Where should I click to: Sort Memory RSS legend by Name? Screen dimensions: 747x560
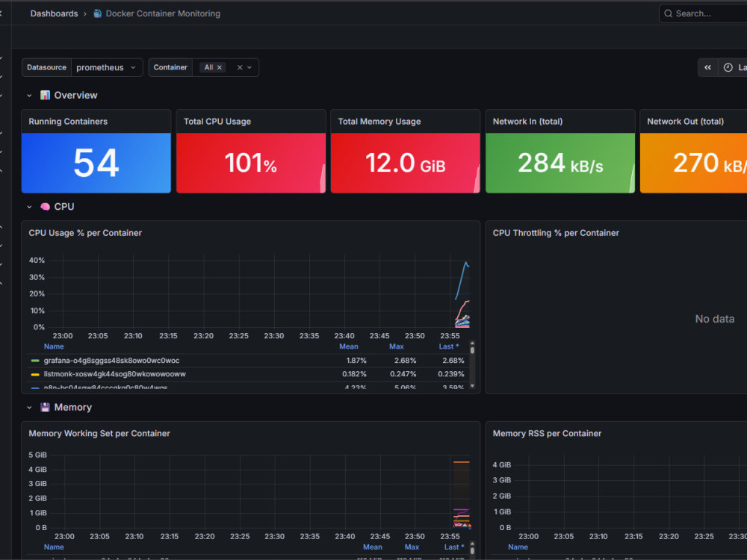click(518, 547)
